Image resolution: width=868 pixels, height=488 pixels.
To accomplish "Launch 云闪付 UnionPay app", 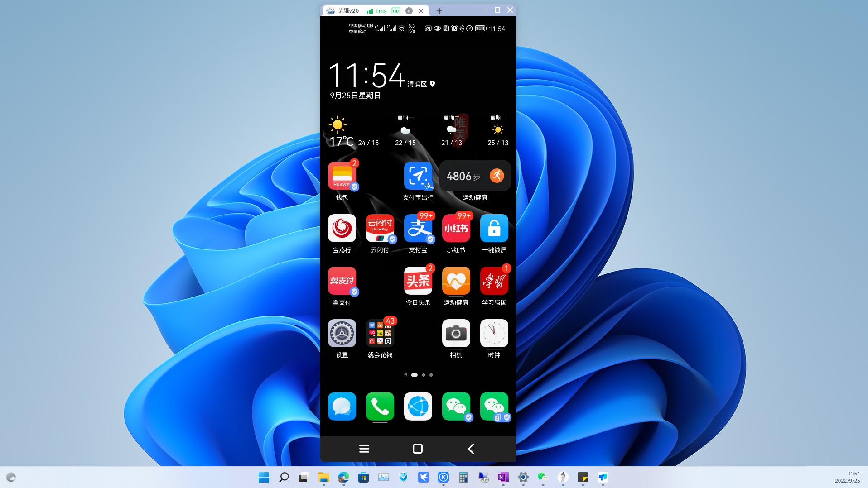I will [x=380, y=229].
